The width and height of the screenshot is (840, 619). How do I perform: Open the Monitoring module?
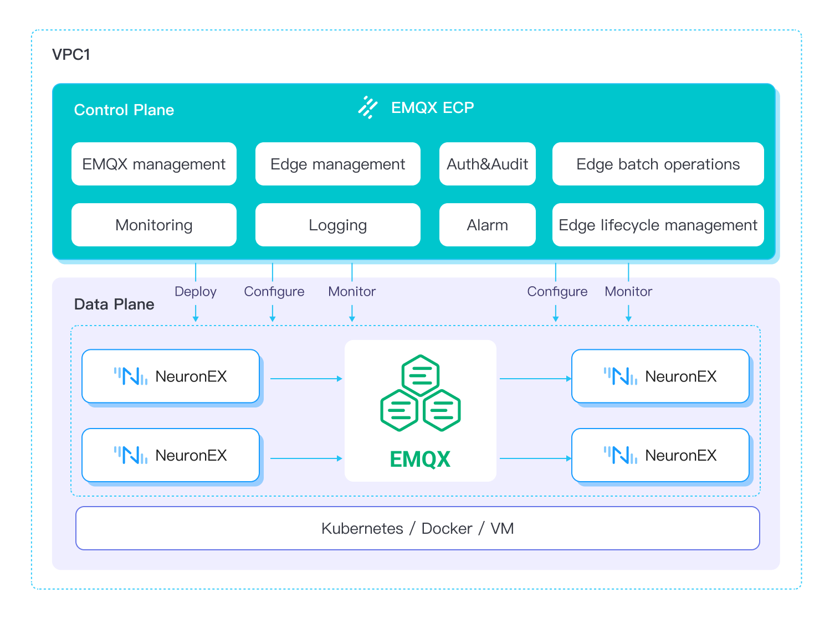(x=154, y=225)
